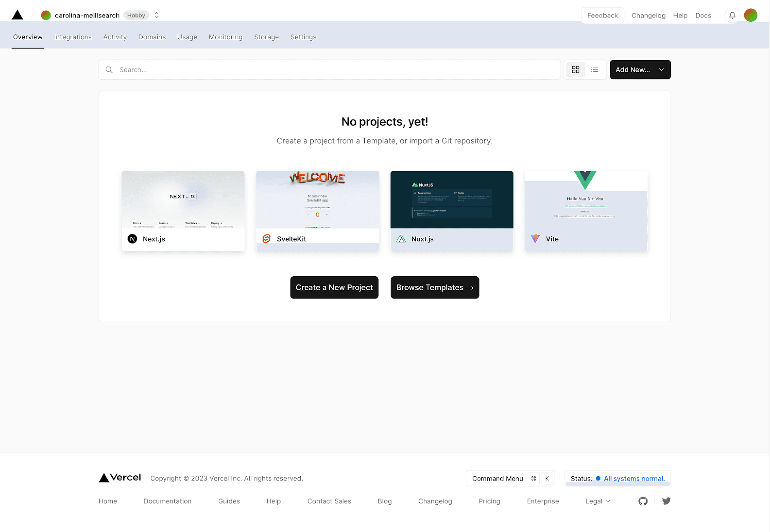The width and height of the screenshot is (770, 532).
Task: Click the search magnifier icon
Action: pos(109,70)
